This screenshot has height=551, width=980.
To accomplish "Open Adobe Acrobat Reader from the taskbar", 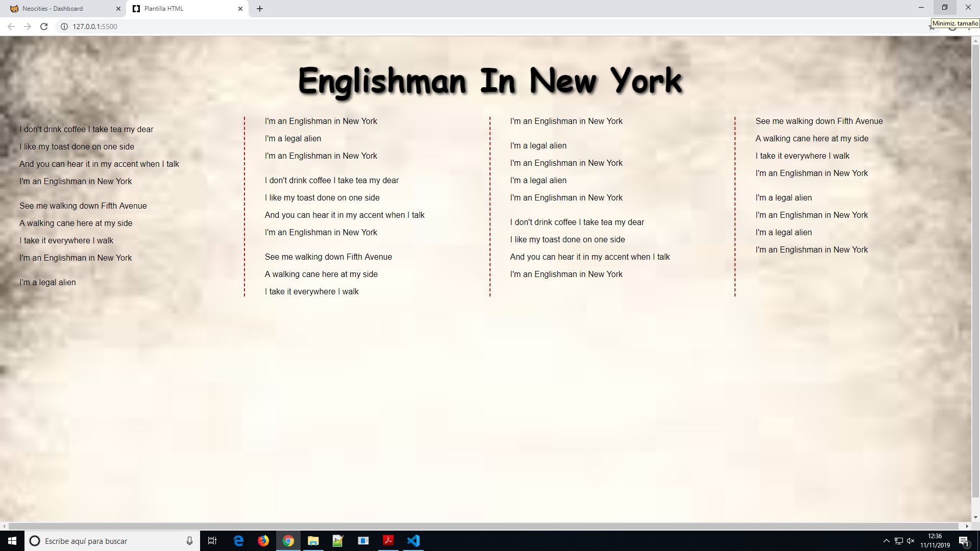I will 388,541.
